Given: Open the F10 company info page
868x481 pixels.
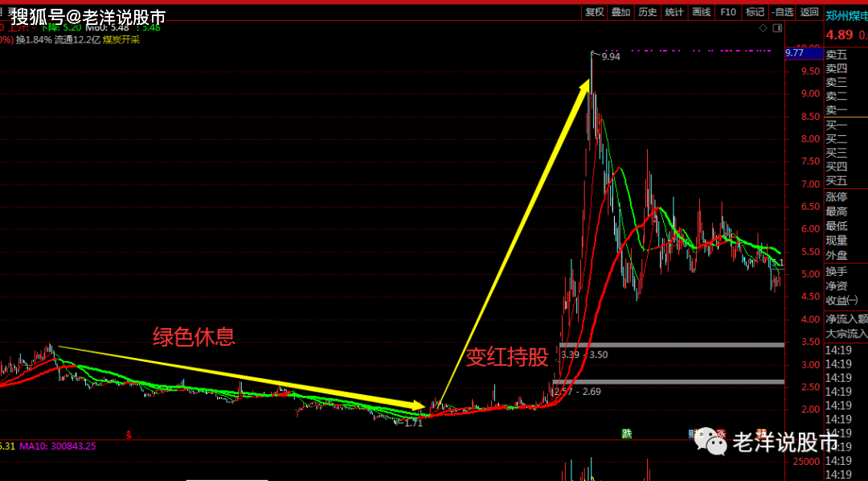Looking at the screenshot, I should (x=728, y=11).
